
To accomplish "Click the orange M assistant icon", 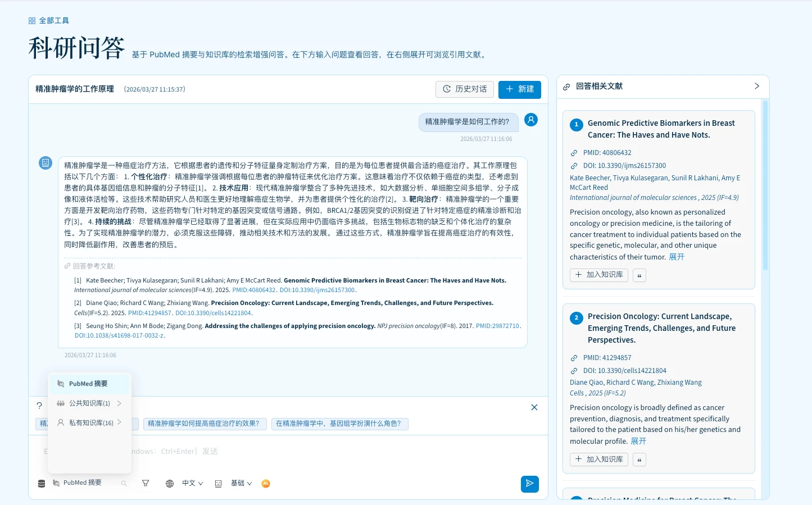I will (x=265, y=483).
